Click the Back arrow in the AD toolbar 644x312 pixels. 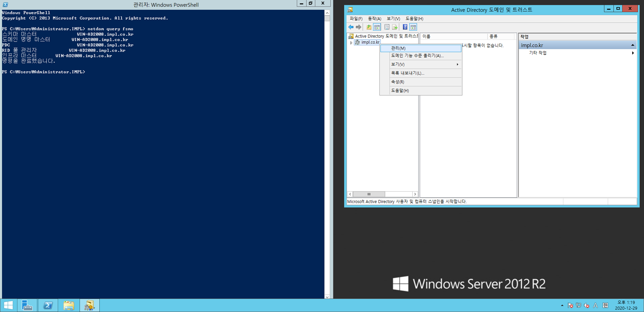coord(351,27)
